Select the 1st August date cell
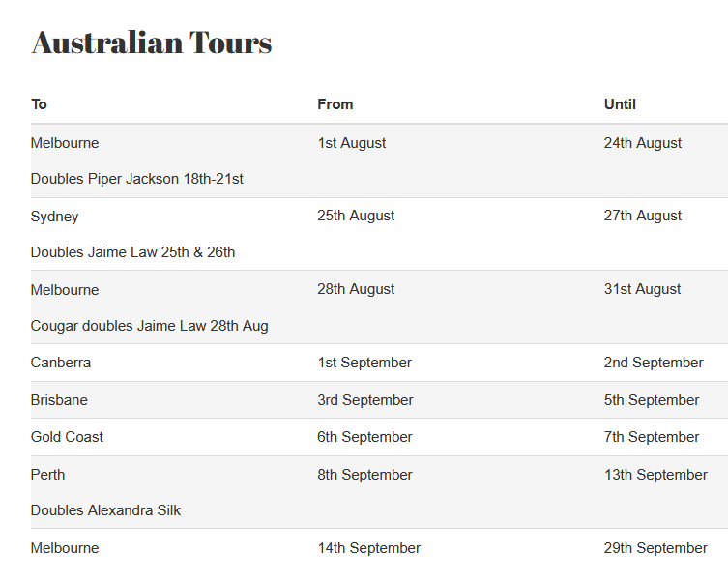 click(351, 143)
